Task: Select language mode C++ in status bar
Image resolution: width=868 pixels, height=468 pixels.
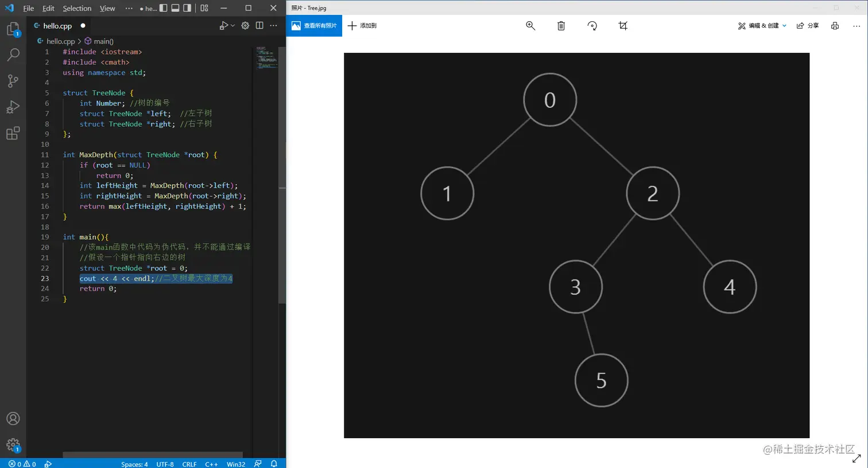Action: (x=211, y=464)
